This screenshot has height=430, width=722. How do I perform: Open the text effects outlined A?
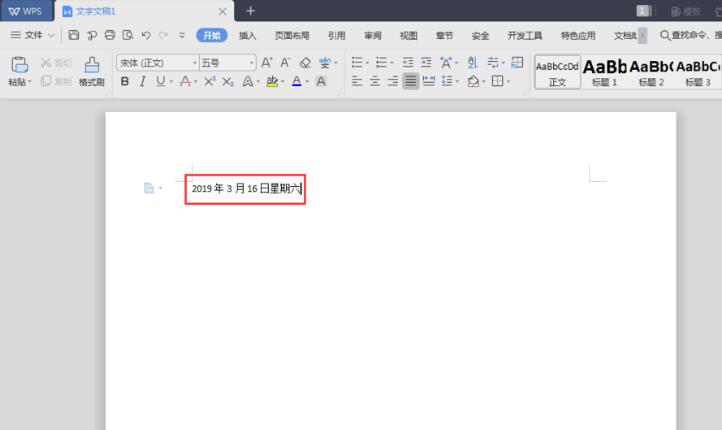[248, 81]
